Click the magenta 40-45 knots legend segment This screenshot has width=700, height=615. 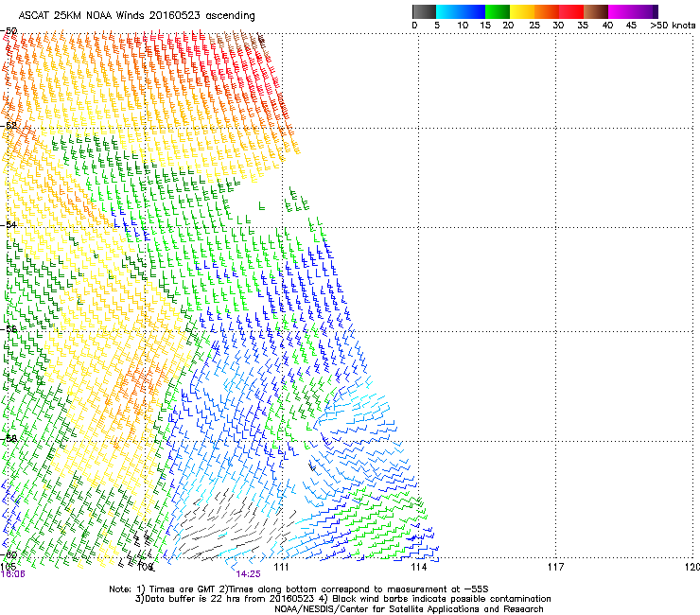tap(621, 11)
